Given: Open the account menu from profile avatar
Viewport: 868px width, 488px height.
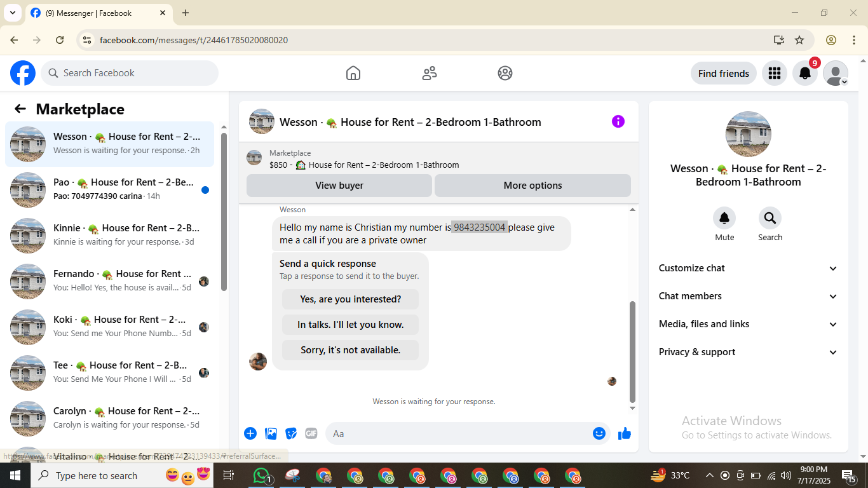Looking at the screenshot, I should click(x=836, y=73).
